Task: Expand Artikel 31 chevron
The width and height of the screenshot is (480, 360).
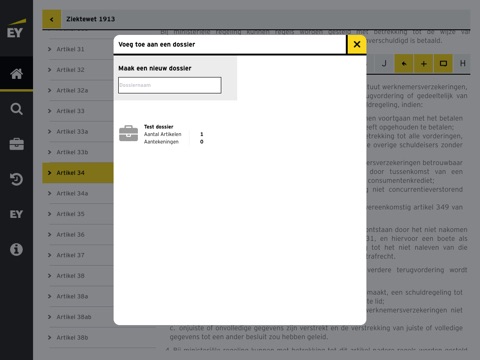Action: (49, 49)
